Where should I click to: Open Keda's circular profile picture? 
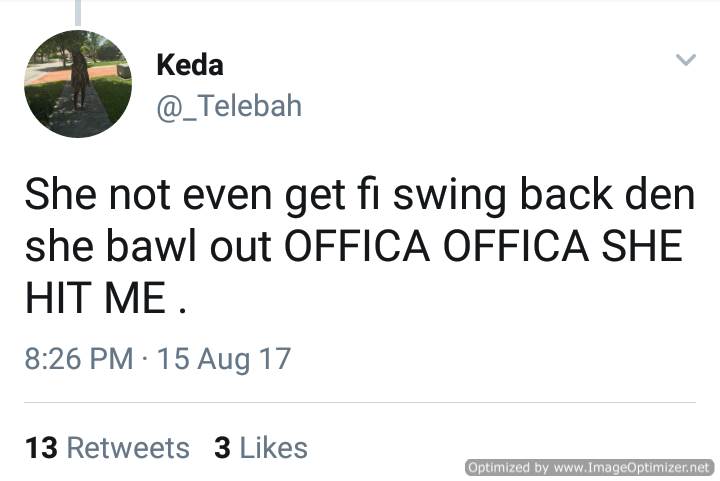(78, 84)
